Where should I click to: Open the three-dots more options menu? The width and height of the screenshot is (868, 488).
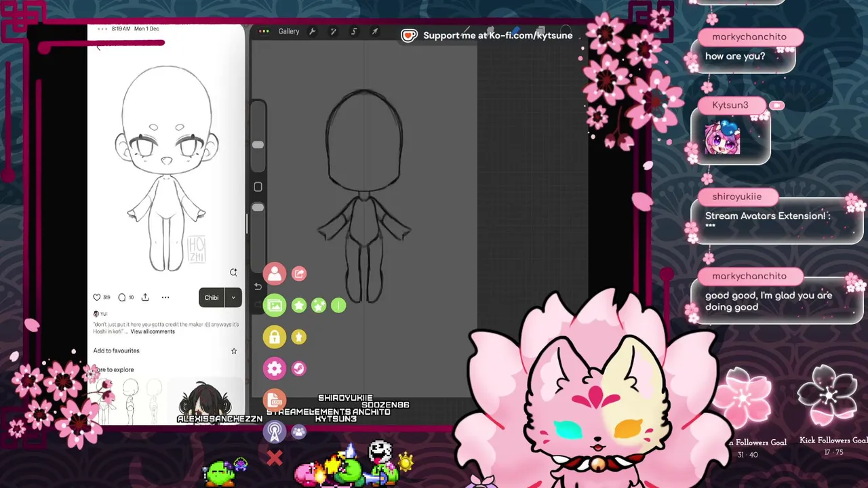pos(165,298)
